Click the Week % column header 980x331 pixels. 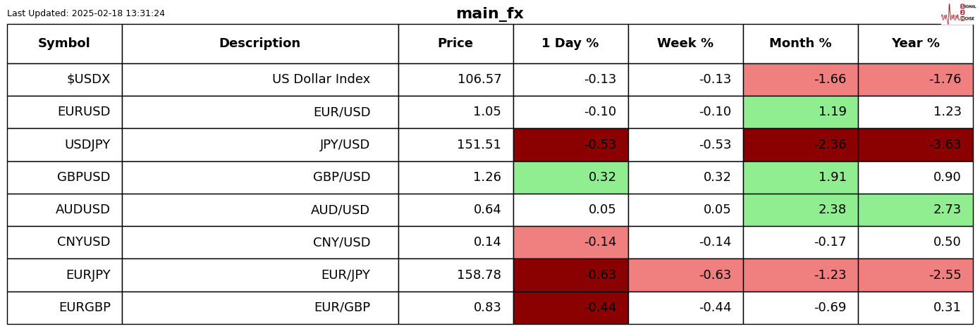click(x=685, y=44)
